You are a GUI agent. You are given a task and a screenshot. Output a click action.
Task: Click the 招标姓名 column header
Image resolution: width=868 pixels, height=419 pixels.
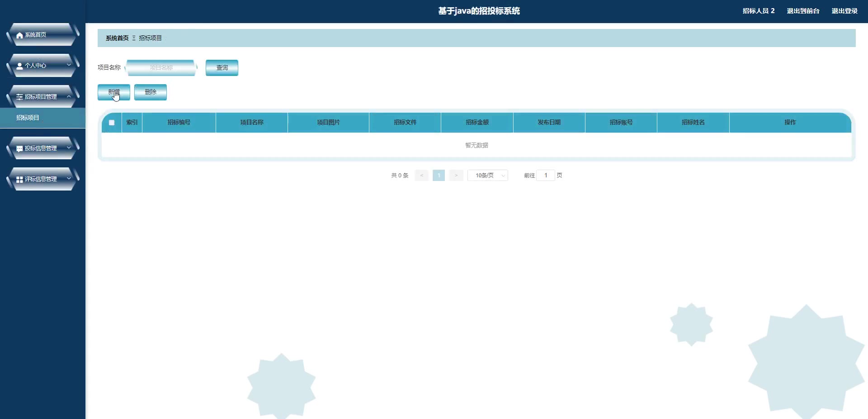click(693, 123)
